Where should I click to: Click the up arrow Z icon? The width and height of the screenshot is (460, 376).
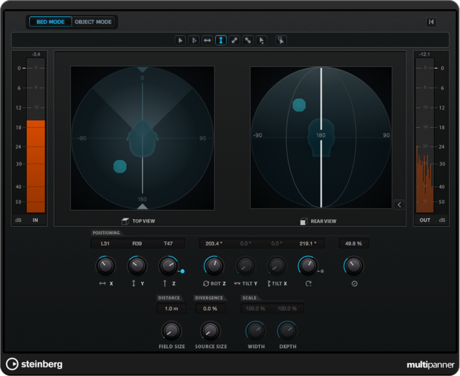click(165, 284)
